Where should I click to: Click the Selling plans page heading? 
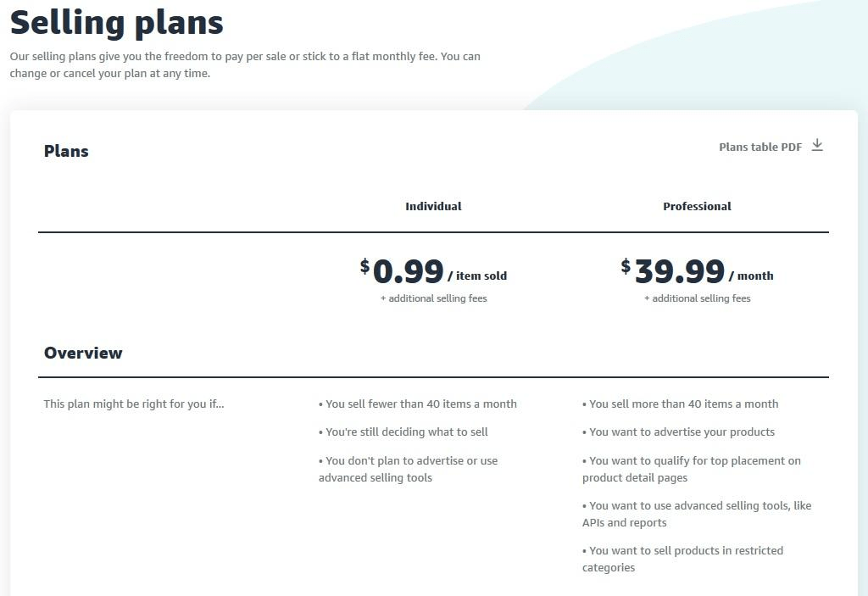[117, 23]
